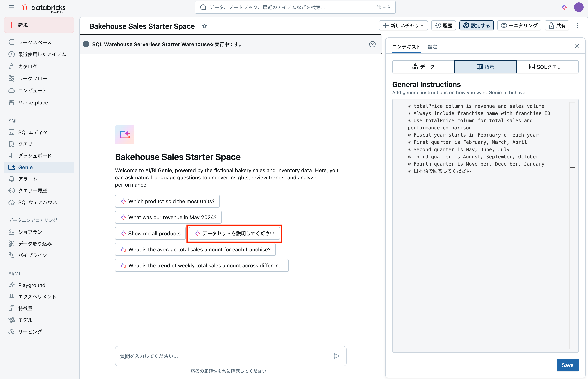Screen dimensions: 588x379
Task: Open Marketplace in the sidebar
Action: coord(39,103)
